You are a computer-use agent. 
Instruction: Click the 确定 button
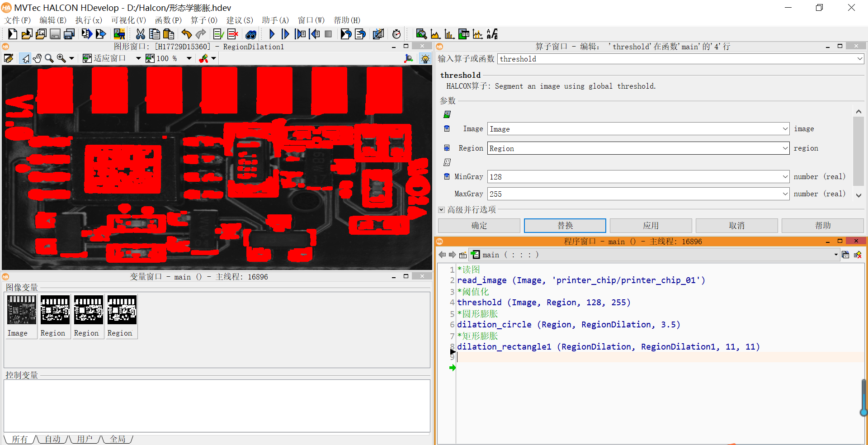coord(479,226)
